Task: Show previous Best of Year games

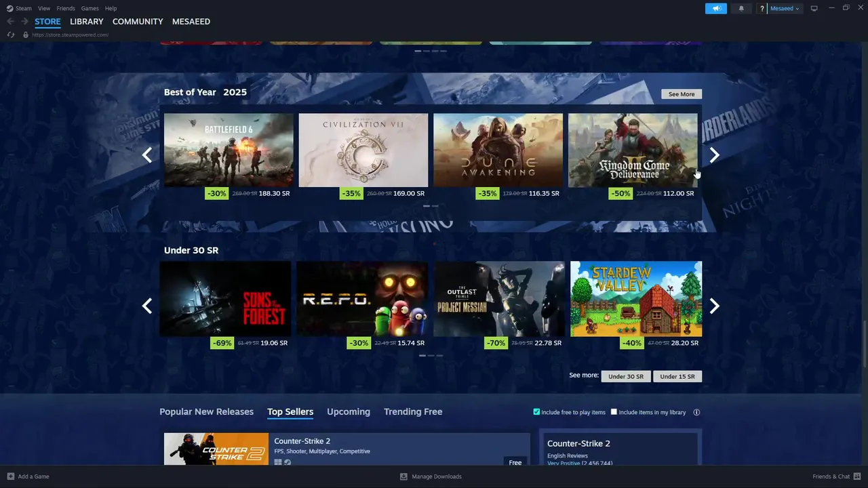Action: (x=146, y=155)
